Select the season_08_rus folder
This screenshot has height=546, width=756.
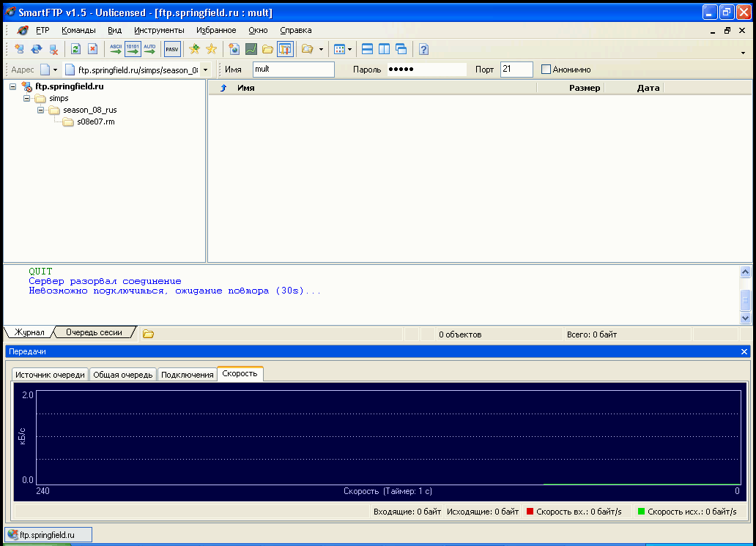(x=89, y=110)
